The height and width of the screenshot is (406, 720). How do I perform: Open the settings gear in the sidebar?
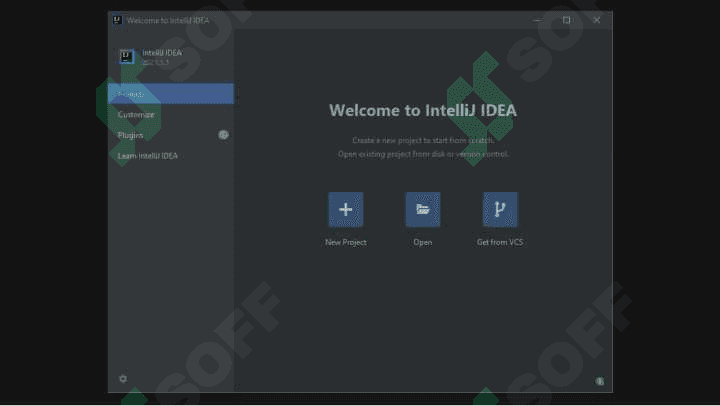[x=123, y=379]
